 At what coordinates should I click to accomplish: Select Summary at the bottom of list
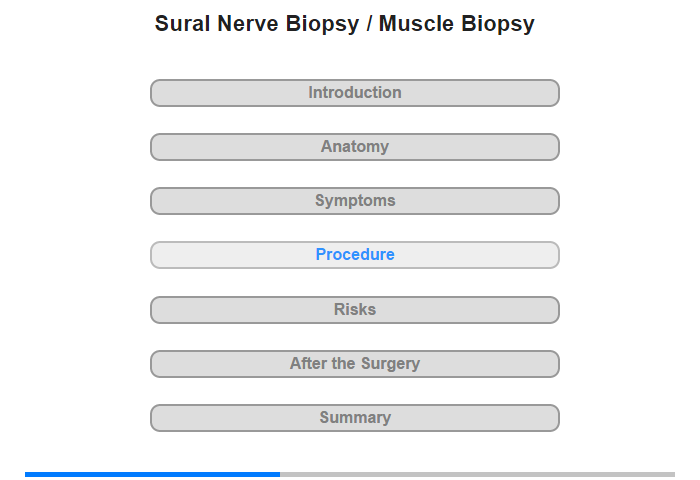tap(354, 418)
